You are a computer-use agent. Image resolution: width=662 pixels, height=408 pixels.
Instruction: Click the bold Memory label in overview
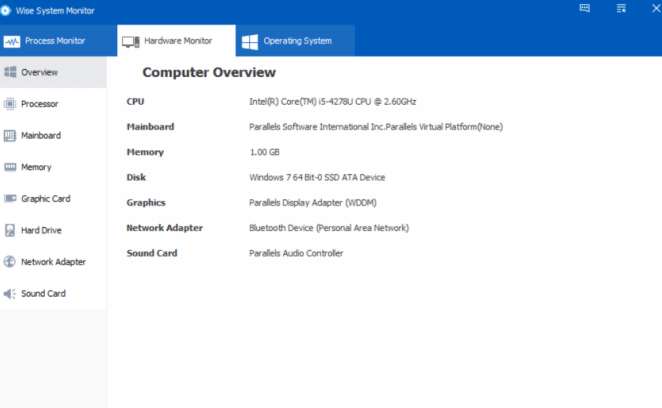[145, 152]
